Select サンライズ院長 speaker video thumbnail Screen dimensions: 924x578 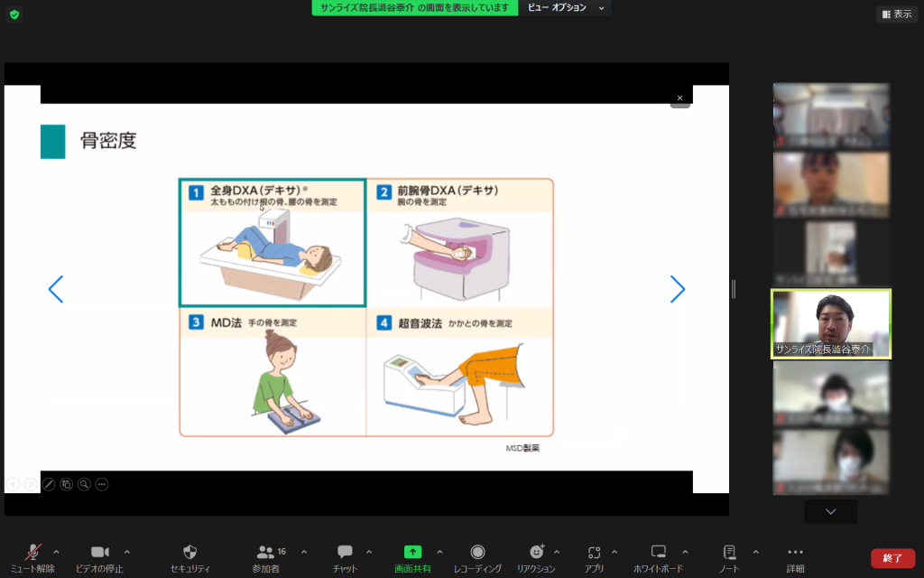830,323
